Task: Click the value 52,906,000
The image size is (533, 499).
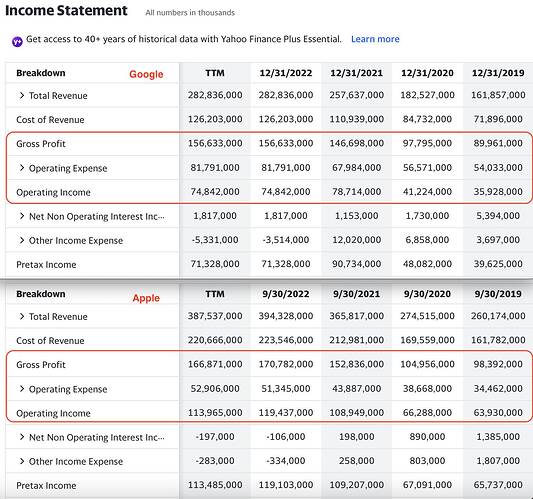Action: coord(215,389)
